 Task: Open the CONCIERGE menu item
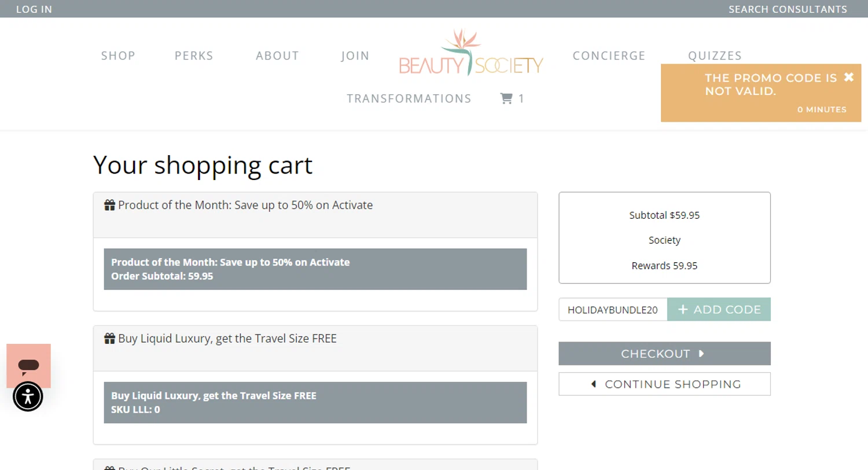pyautogui.click(x=609, y=56)
